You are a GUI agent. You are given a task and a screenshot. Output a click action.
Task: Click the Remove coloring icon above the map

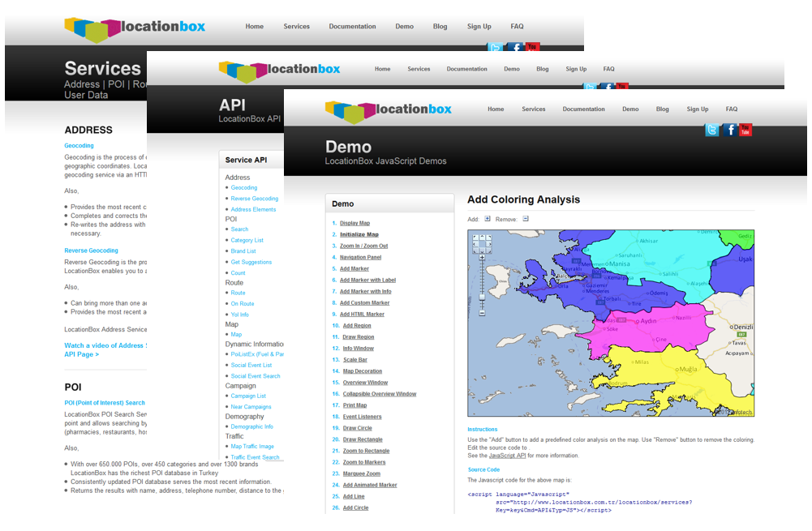coord(526,219)
